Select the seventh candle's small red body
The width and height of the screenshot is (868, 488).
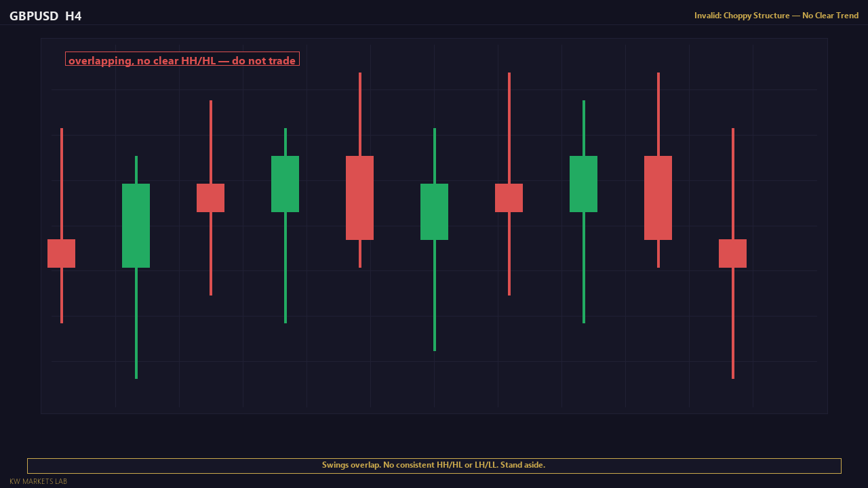(509, 198)
